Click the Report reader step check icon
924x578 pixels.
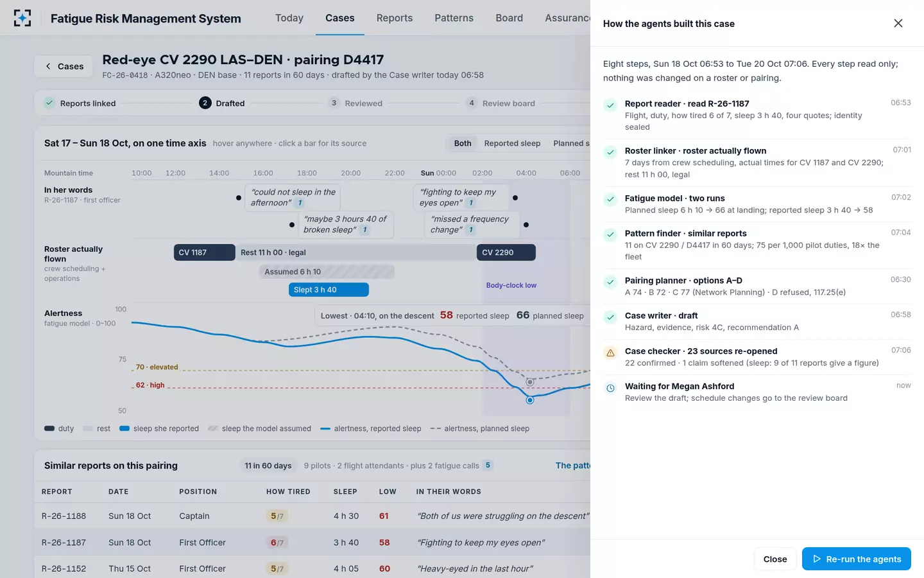click(610, 105)
